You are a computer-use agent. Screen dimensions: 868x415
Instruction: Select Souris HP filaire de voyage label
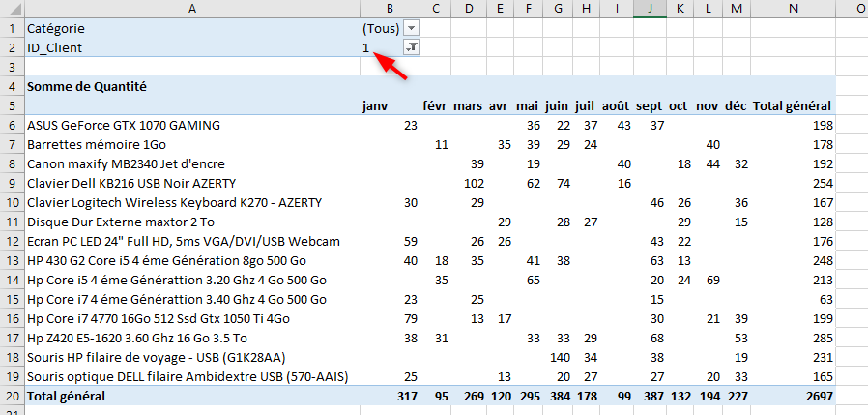point(157,357)
